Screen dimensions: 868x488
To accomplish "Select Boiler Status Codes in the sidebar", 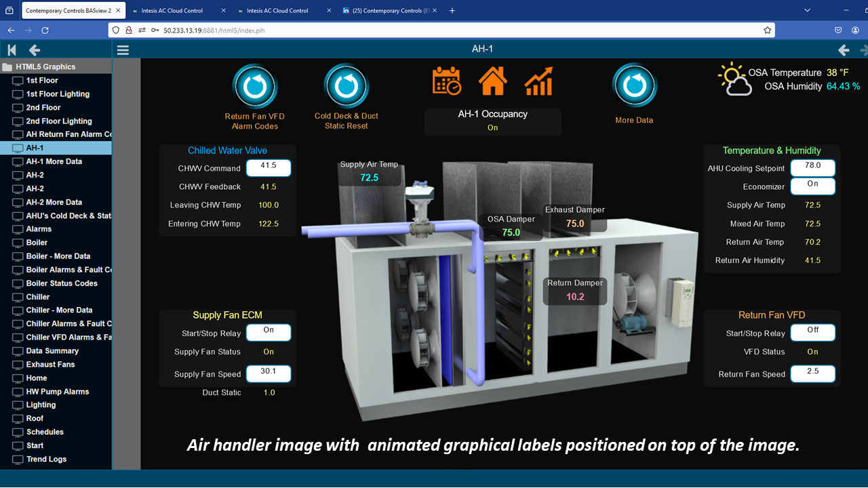I will click(62, 283).
